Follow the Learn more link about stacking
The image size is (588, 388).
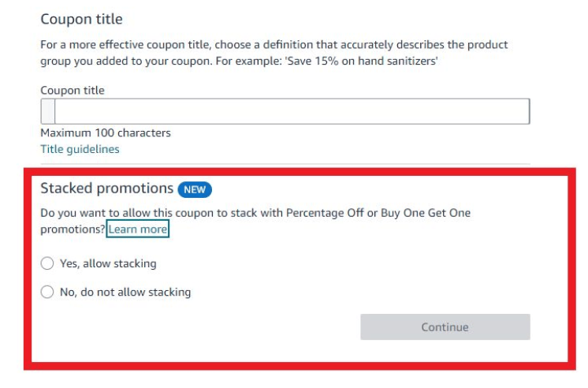pyautogui.click(x=138, y=229)
